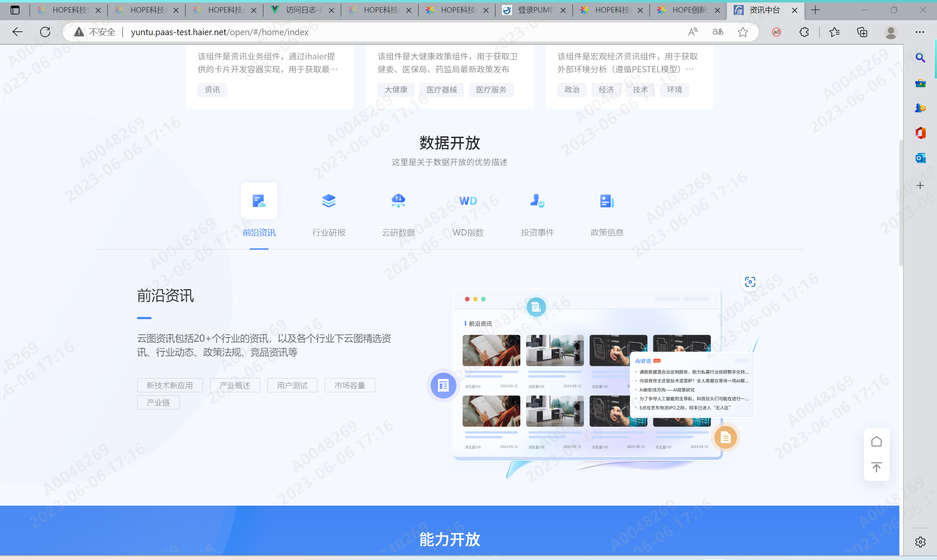The width and height of the screenshot is (937, 560).
Task: Click the 市场容量 tag
Action: click(x=350, y=385)
